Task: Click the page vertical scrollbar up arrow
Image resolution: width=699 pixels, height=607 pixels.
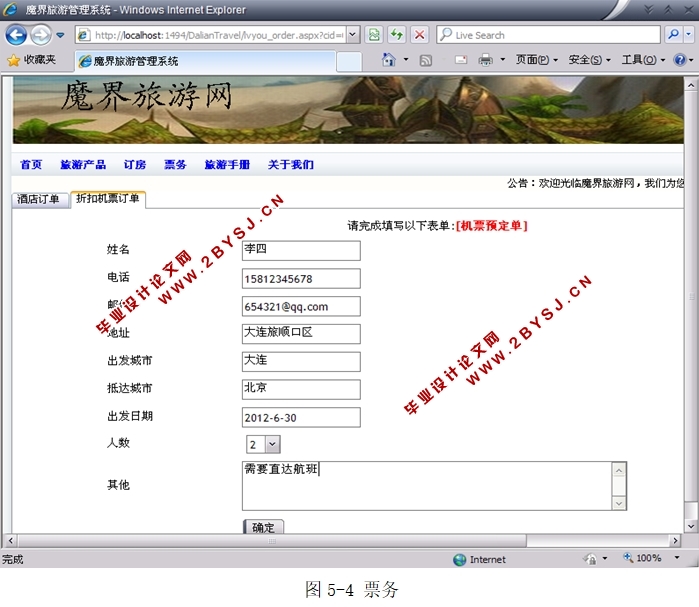Action: (691, 85)
